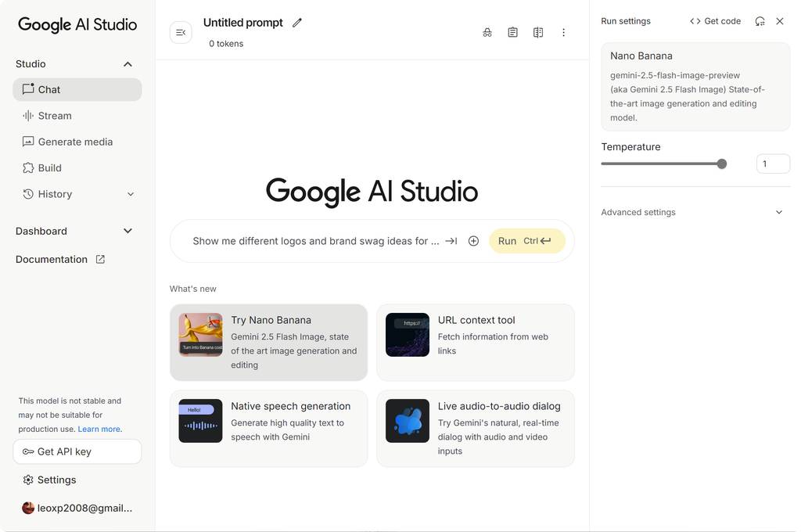Open the Learn more link
Screen dimensions: 801x532
100,430
